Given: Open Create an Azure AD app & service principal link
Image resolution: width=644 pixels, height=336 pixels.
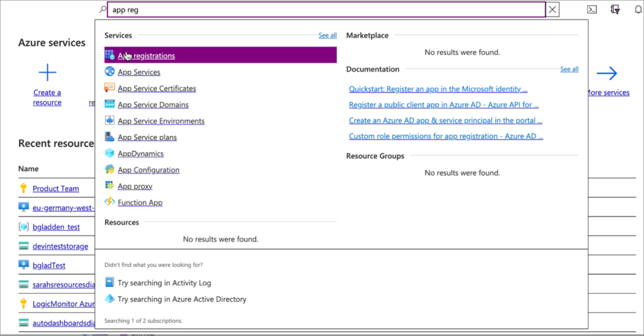Looking at the screenshot, I should coord(446,120).
